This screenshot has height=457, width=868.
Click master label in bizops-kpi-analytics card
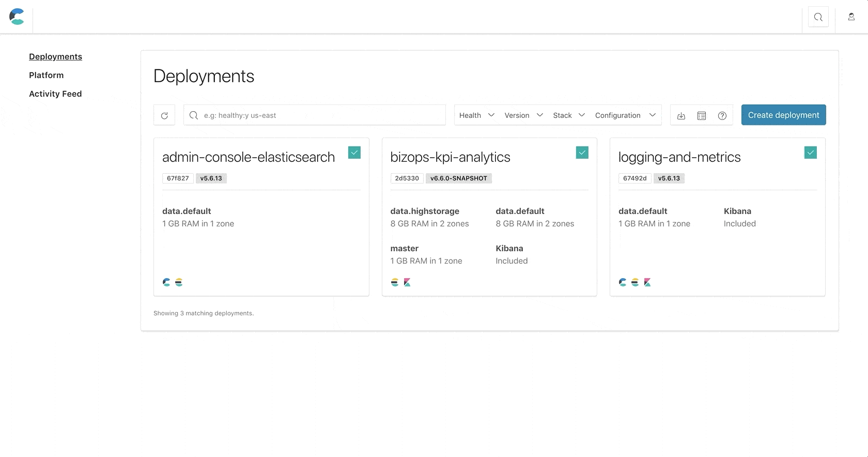click(x=405, y=248)
